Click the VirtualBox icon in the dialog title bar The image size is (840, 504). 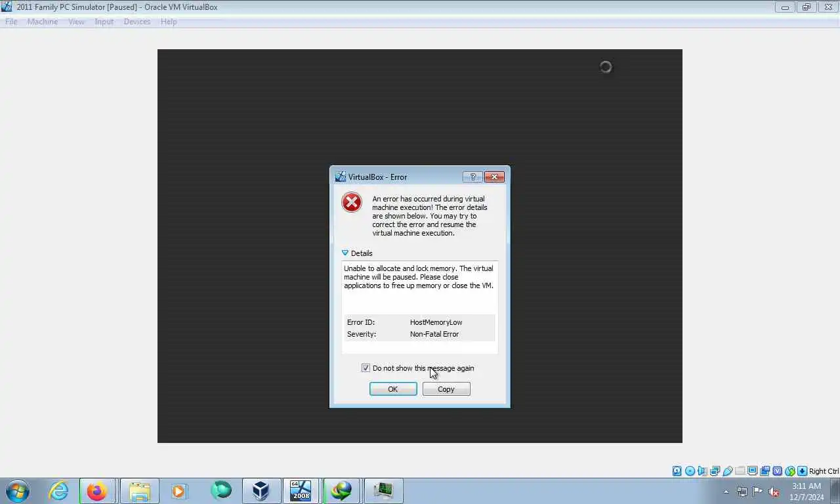coord(340,177)
